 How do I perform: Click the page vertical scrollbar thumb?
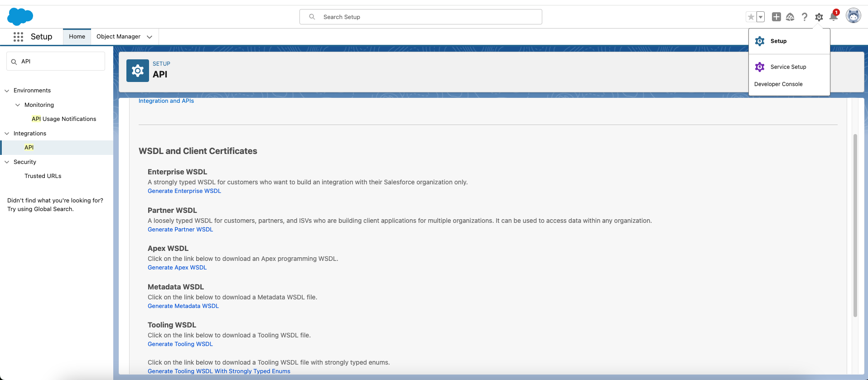(x=855, y=225)
